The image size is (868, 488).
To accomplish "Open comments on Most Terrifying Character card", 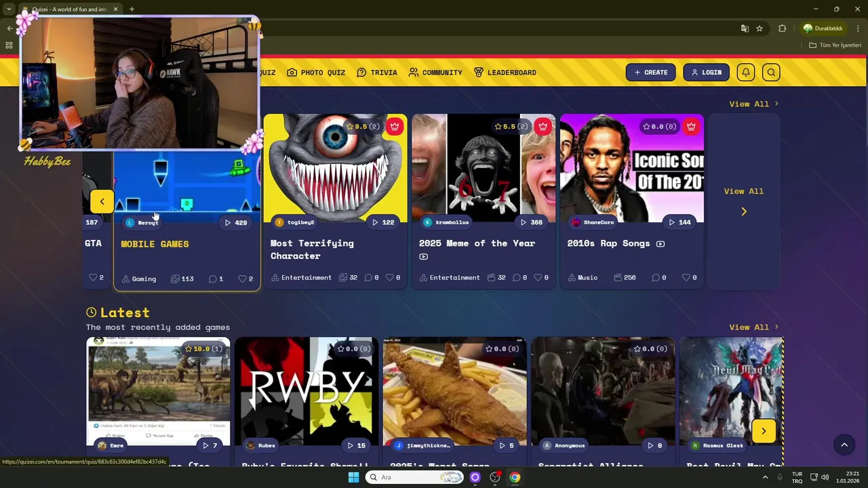I will click(x=372, y=277).
